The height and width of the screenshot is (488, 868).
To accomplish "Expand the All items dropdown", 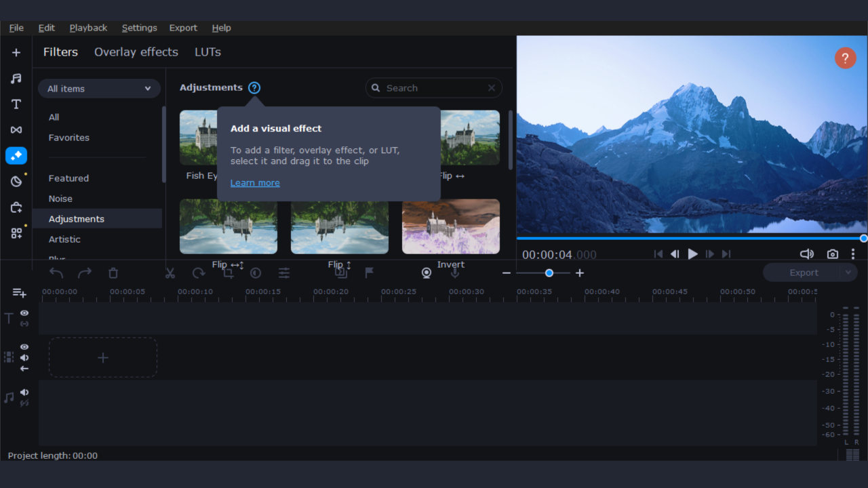I will click(99, 89).
